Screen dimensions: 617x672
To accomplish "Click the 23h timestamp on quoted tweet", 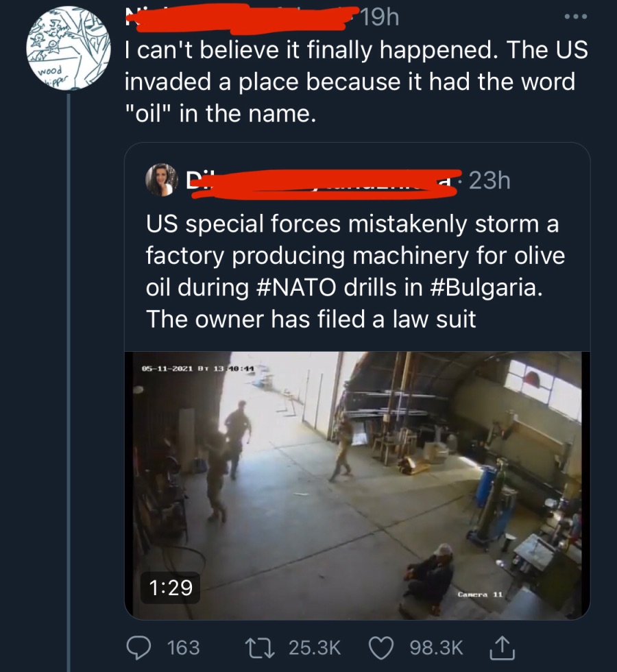I will 489,180.
